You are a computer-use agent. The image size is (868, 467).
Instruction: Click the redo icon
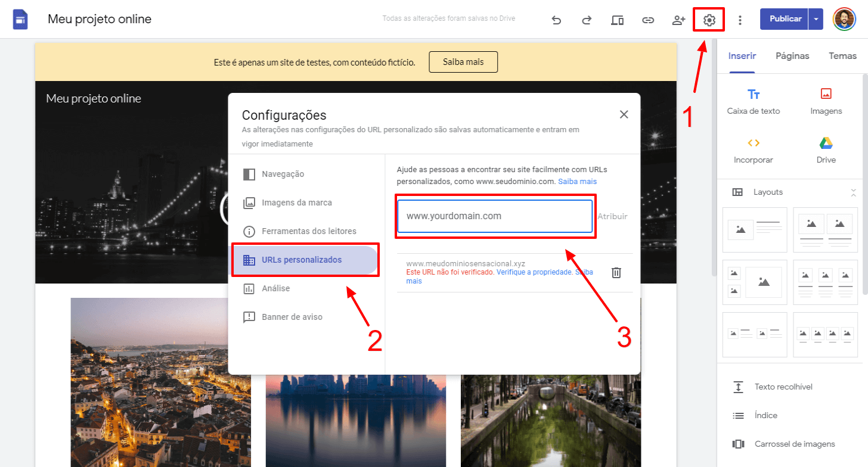pos(587,19)
